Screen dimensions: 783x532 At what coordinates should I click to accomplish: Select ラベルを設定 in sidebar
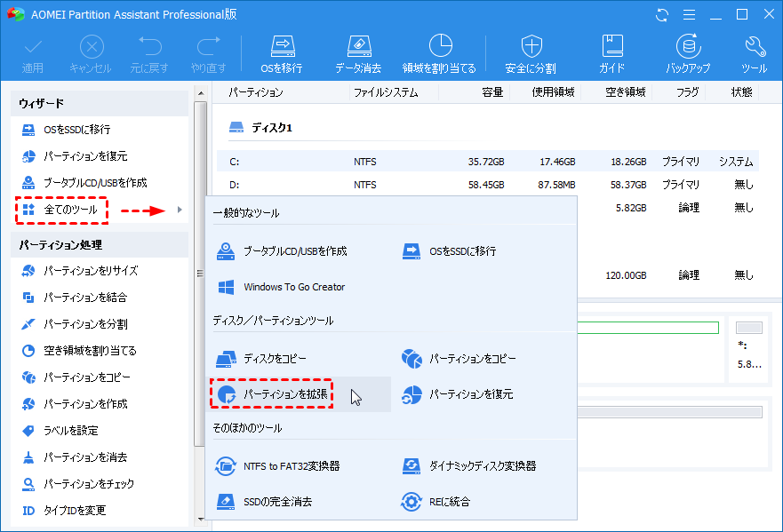(x=60, y=430)
